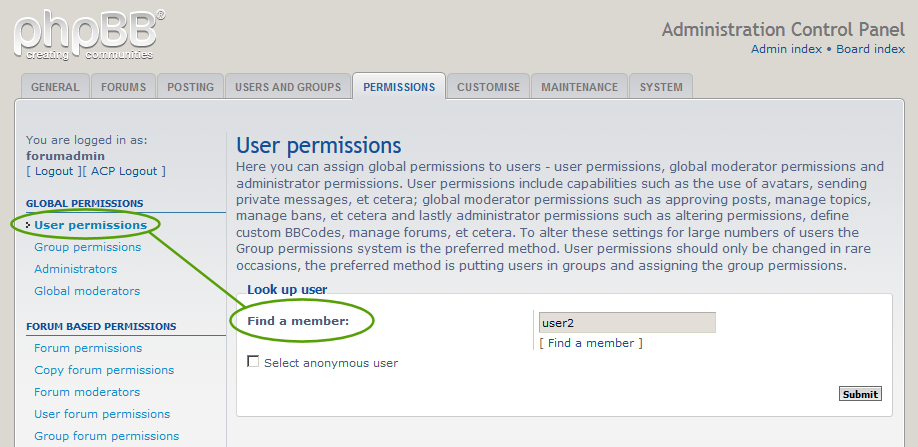Select Forum moderators in sidebar
This screenshot has height=447, width=918.
pyautogui.click(x=87, y=392)
